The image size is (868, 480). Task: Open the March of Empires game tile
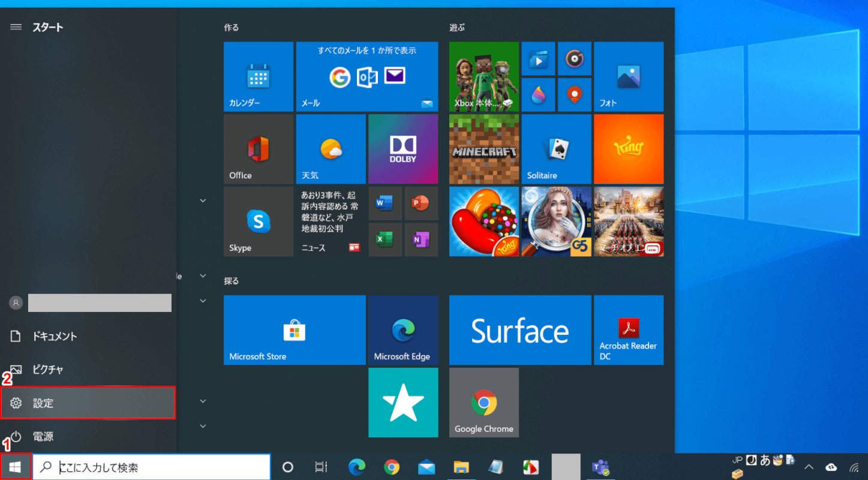tap(629, 221)
